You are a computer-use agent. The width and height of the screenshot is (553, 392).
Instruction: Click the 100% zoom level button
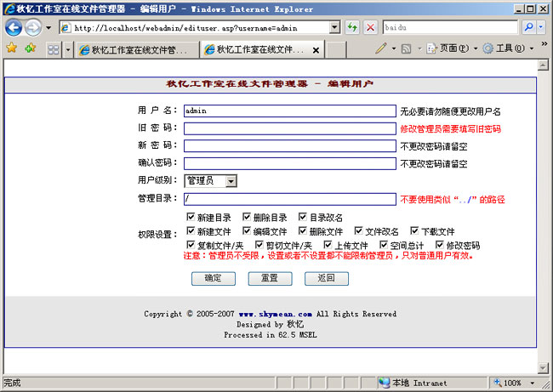click(508, 383)
